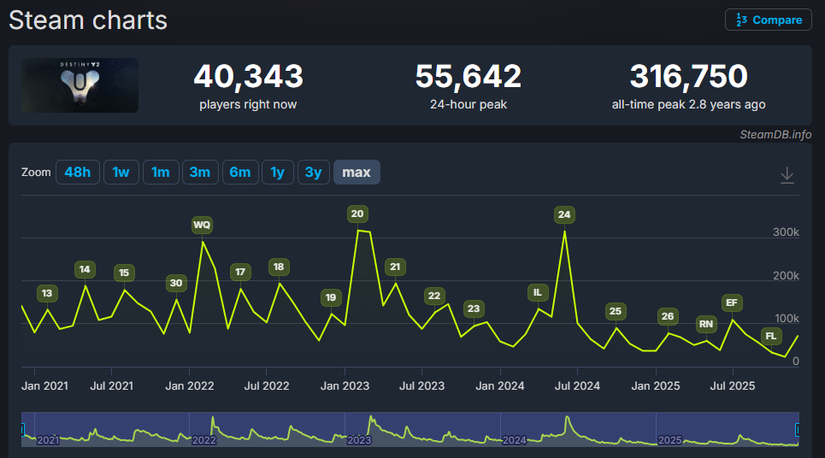This screenshot has width=825, height=458.
Task: Set zoom range to 3m
Action: (199, 172)
